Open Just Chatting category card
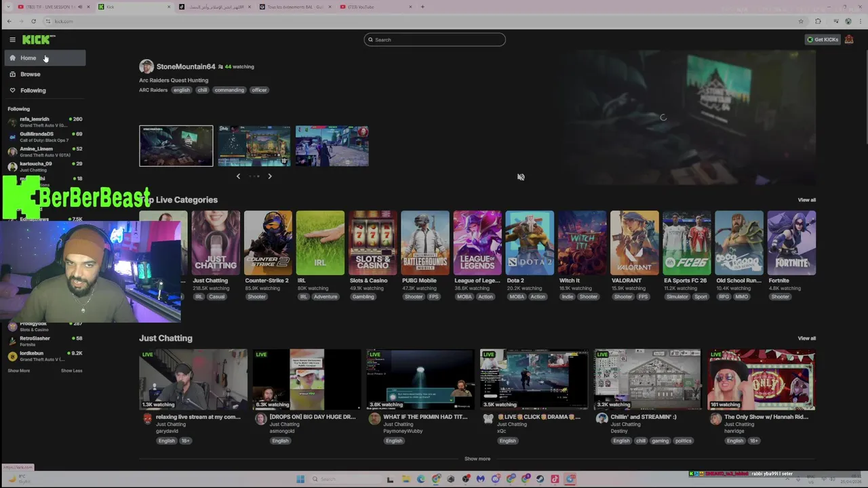 [x=216, y=243]
